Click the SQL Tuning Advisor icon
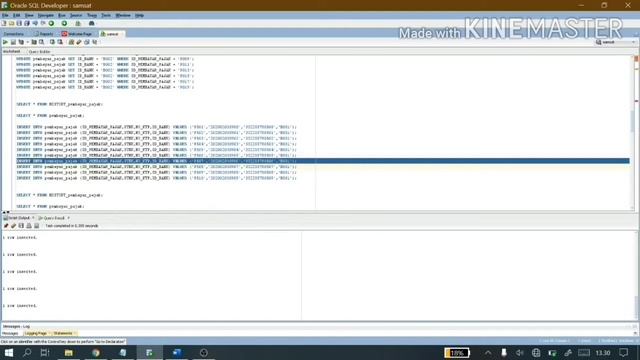This screenshot has height=360, width=640. [42, 42]
